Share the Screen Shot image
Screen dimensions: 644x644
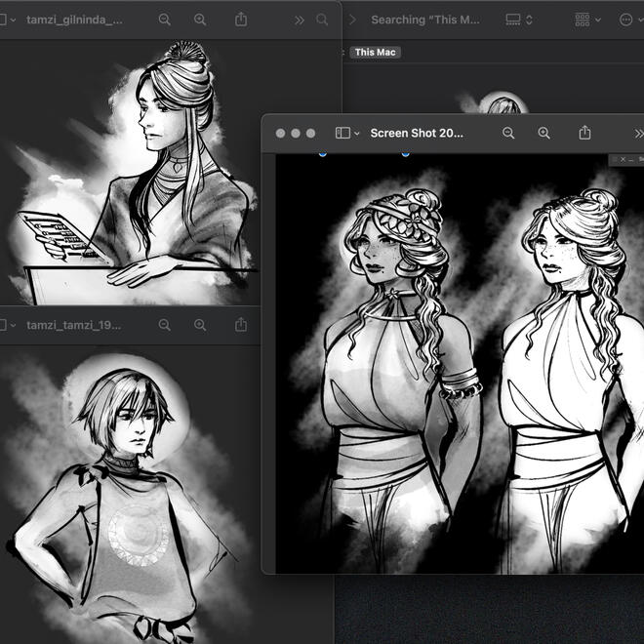pos(585,133)
